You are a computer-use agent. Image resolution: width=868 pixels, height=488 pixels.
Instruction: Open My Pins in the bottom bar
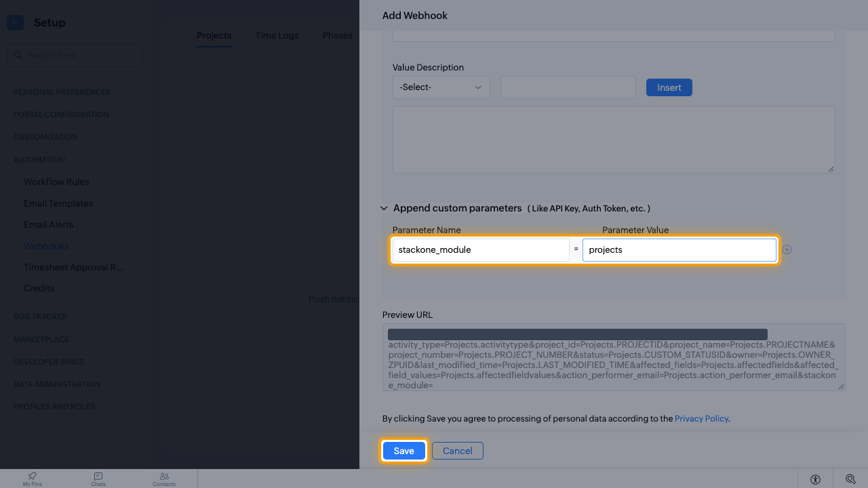click(x=33, y=479)
